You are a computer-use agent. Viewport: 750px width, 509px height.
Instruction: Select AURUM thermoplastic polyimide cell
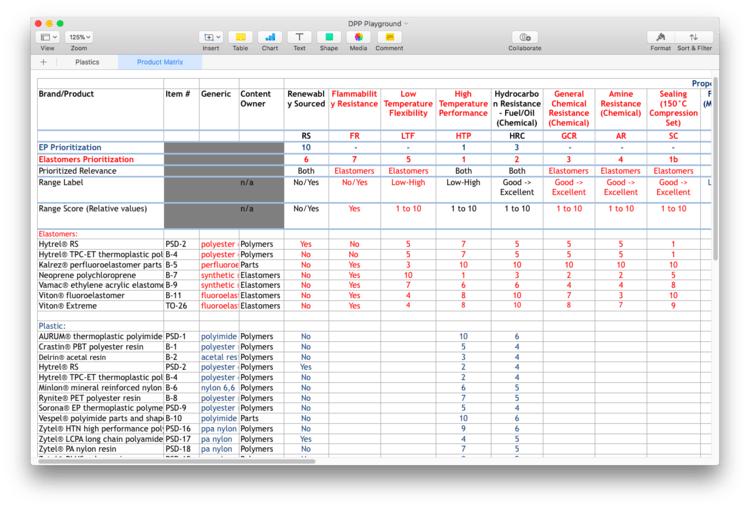100,336
